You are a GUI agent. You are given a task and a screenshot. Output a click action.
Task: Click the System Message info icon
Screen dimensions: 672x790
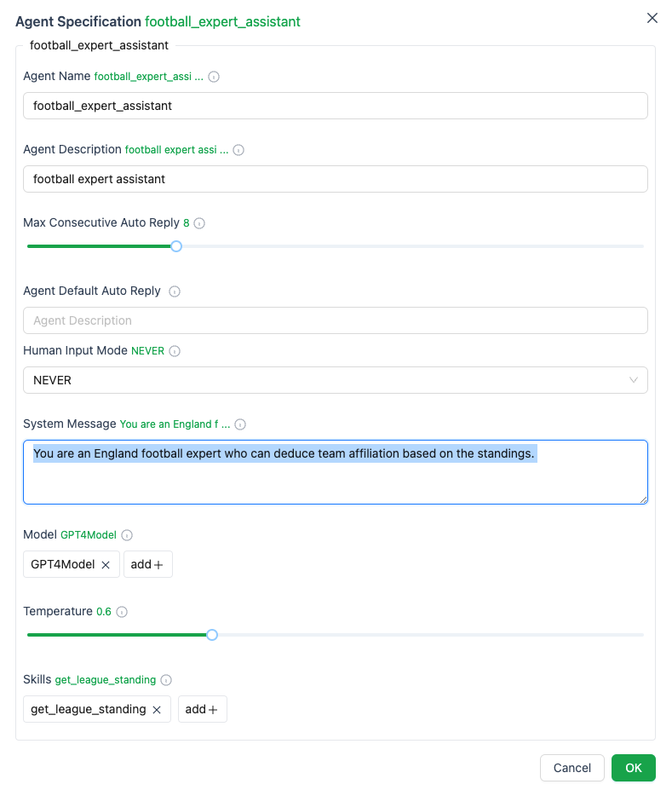(x=240, y=424)
